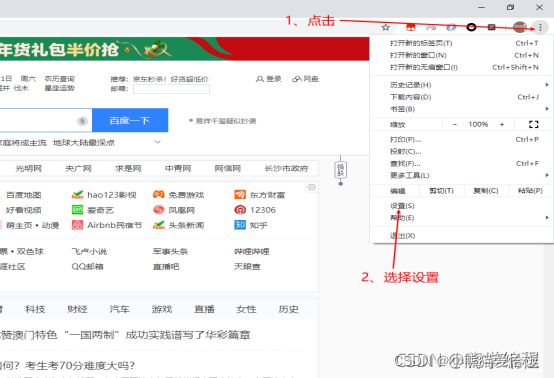
Task: Switch to the 游戏 news tab
Action: tap(162, 309)
